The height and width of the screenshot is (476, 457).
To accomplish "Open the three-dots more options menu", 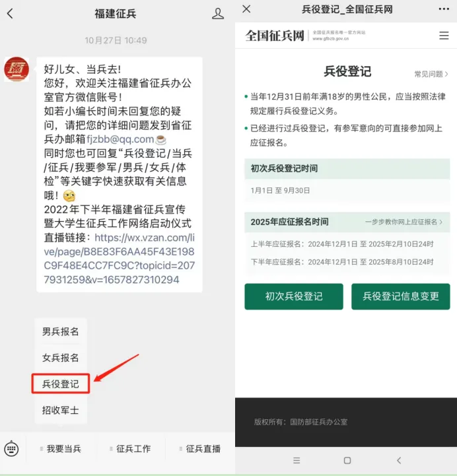I will 444,9.
